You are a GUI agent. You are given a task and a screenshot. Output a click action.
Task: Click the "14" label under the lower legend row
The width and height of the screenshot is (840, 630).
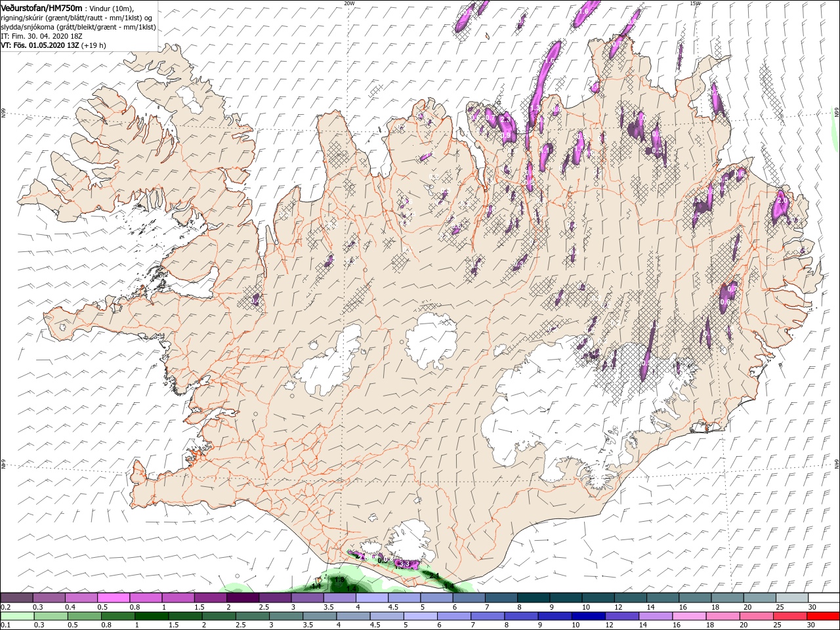643,625
